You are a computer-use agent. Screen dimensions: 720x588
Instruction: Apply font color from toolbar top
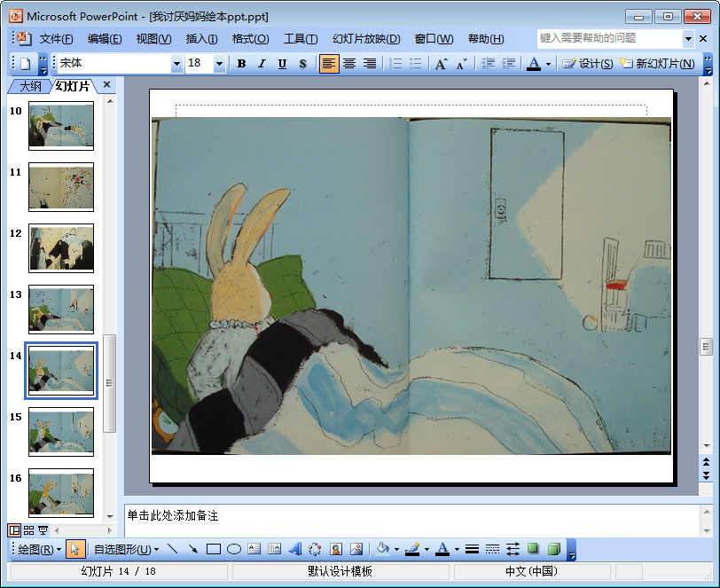pyautogui.click(x=533, y=63)
